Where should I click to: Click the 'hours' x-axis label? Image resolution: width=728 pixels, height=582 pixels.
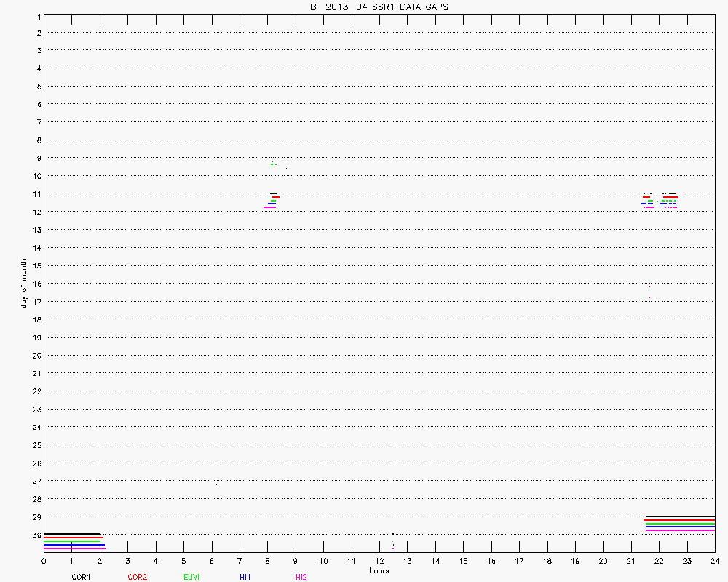point(379,570)
